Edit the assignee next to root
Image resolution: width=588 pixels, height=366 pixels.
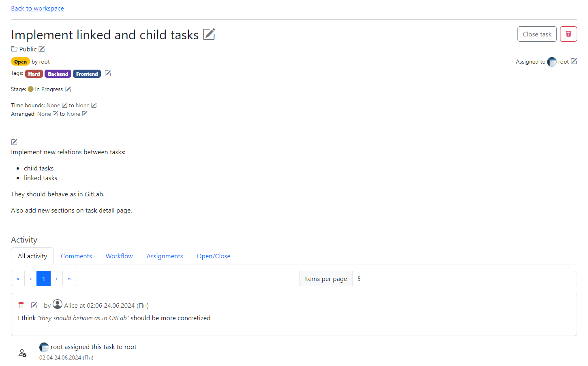pos(574,62)
